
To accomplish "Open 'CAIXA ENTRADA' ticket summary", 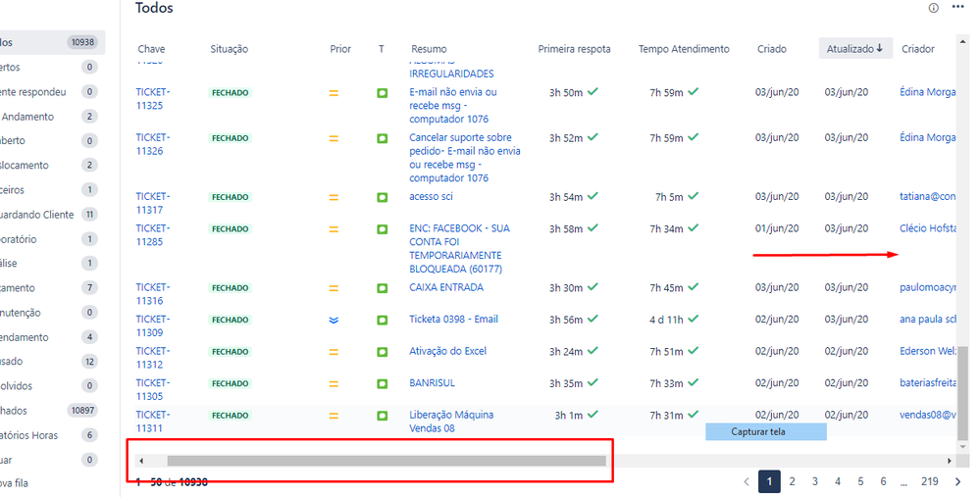I will 446,287.
